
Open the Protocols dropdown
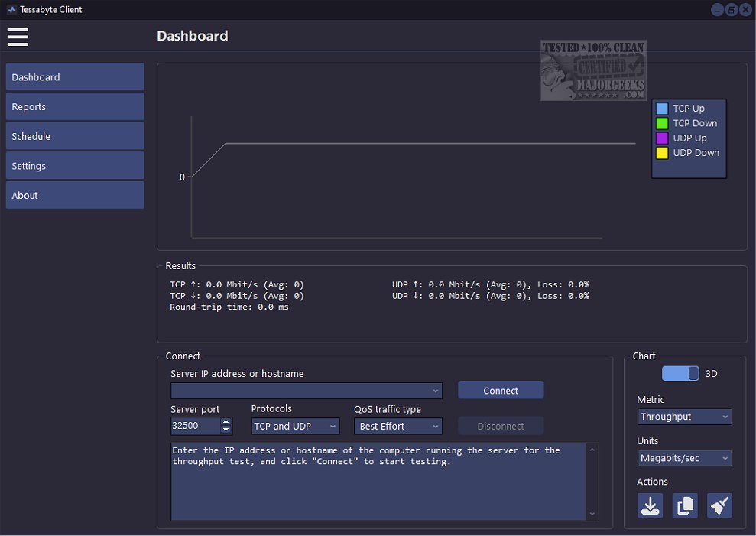pos(295,427)
